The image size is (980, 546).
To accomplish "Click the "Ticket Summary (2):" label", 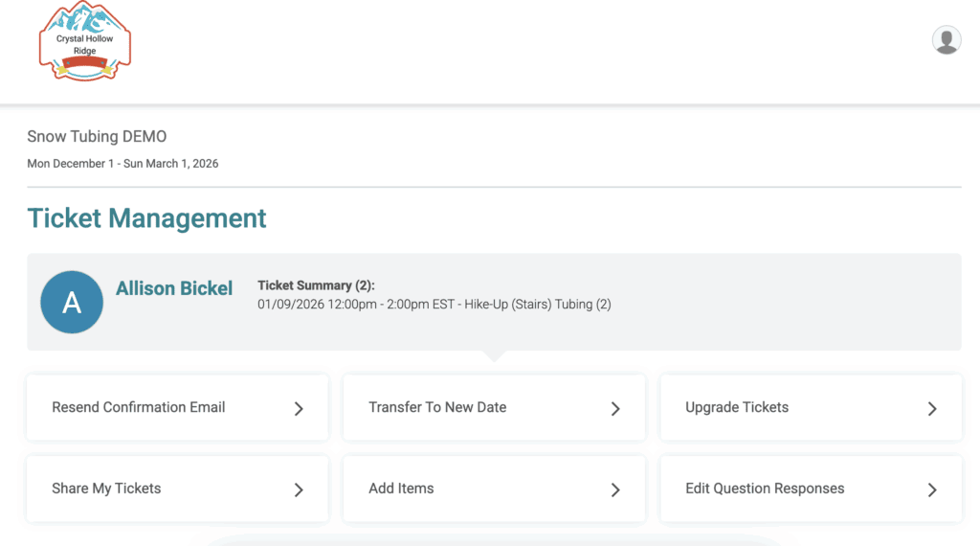I will click(x=316, y=285).
